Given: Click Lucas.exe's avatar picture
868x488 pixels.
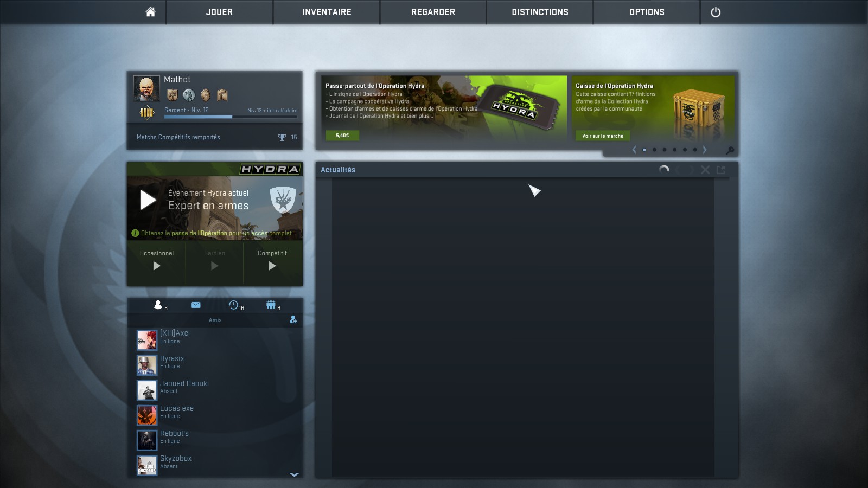Looking at the screenshot, I should [147, 415].
